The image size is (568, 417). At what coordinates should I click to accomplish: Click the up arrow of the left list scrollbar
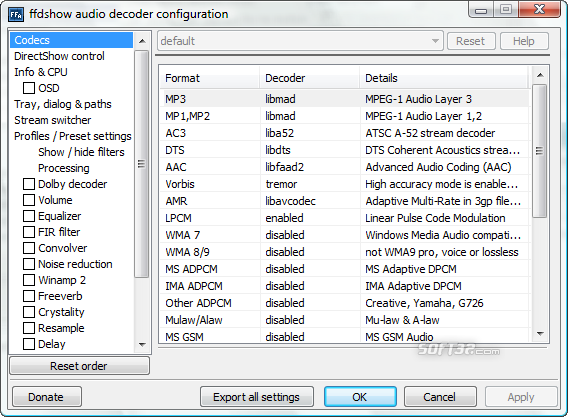[142, 41]
